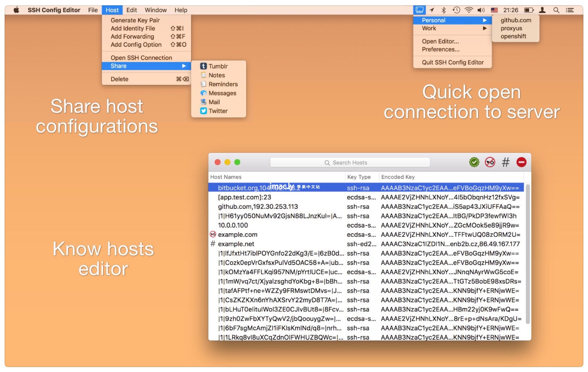Screen dimensions: 588x372
Task: Select the github.com,192.30.253.113 host row
Action: click(366, 206)
